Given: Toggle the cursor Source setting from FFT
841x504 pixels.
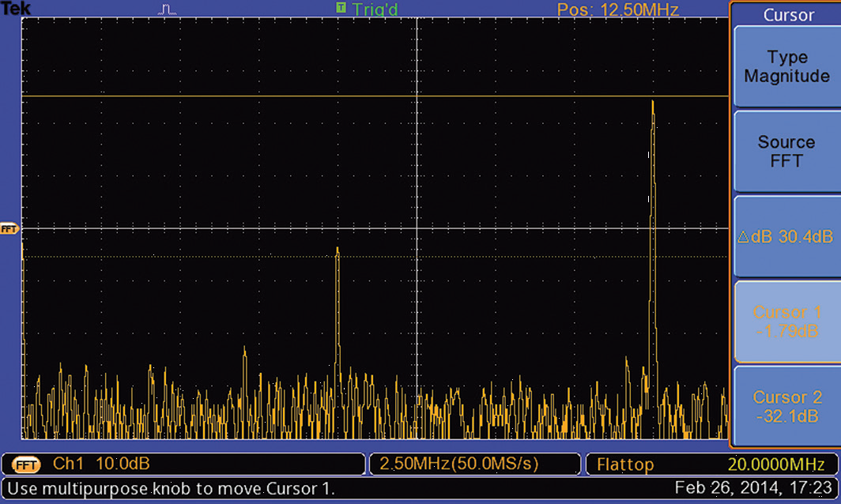Looking at the screenshot, I should coord(786,151).
